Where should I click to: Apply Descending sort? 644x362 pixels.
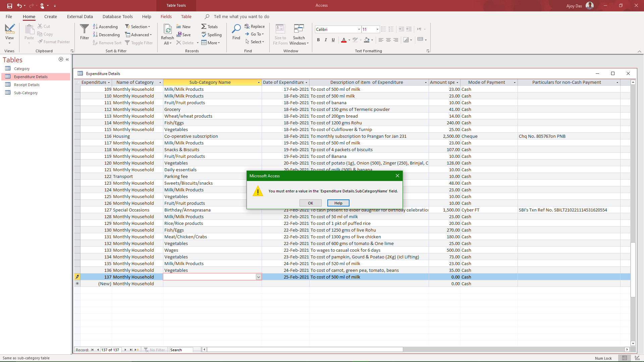106,35
